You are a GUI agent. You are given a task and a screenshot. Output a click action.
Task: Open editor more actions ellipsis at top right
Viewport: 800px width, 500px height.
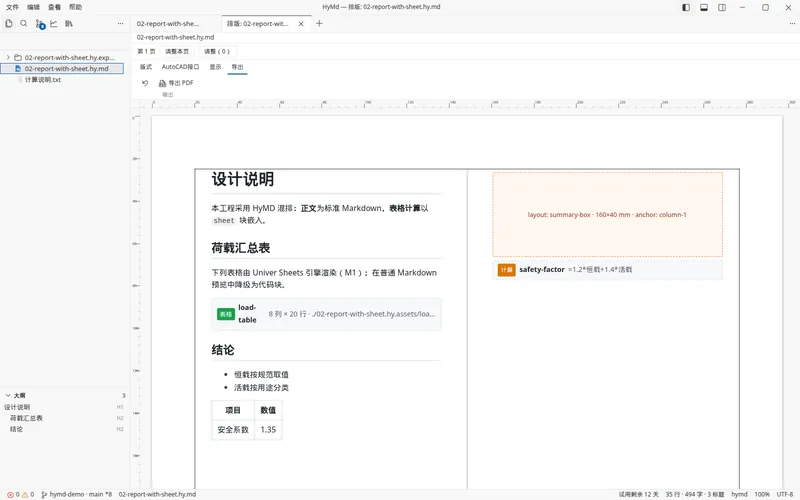tap(792, 23)
